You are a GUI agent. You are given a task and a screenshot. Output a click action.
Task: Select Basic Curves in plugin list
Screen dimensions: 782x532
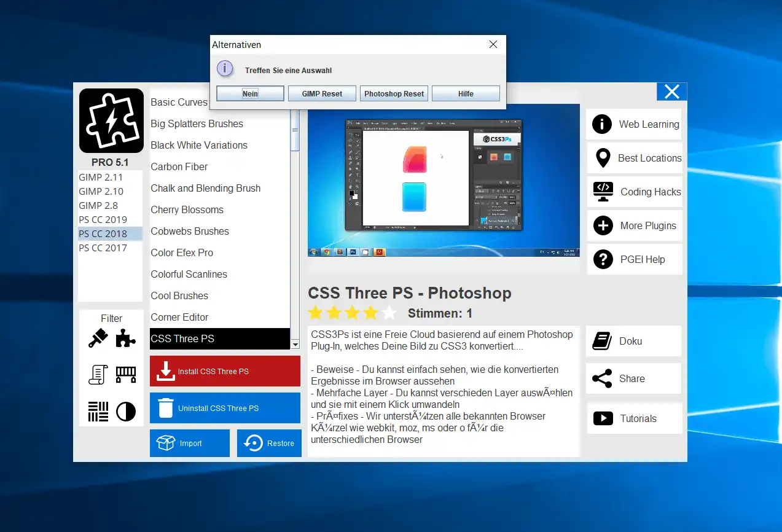pyautogui.click(x=179, y=102)
